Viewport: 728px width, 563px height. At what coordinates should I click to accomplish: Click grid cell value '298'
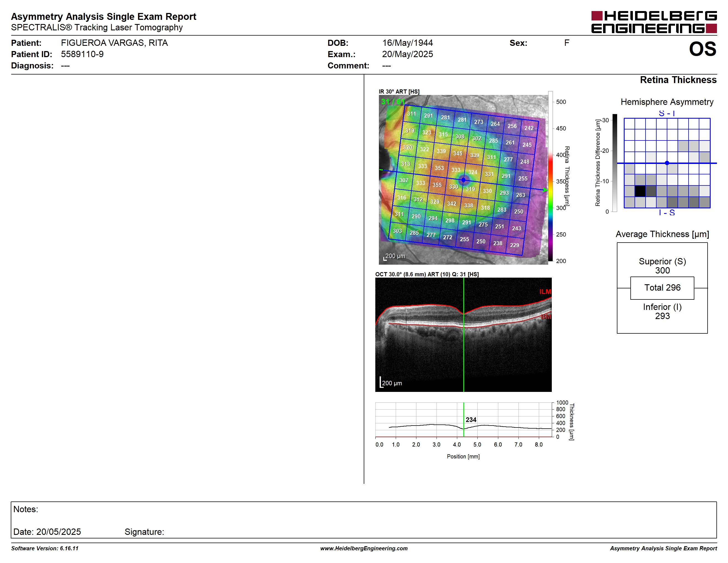pyautogui.click(x=450, y=221)
